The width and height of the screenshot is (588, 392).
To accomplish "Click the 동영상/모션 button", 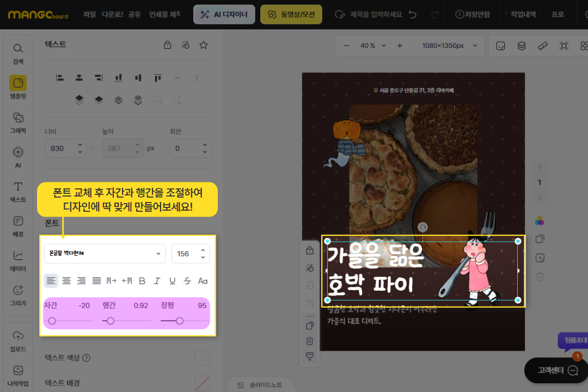I will [291, 15].
